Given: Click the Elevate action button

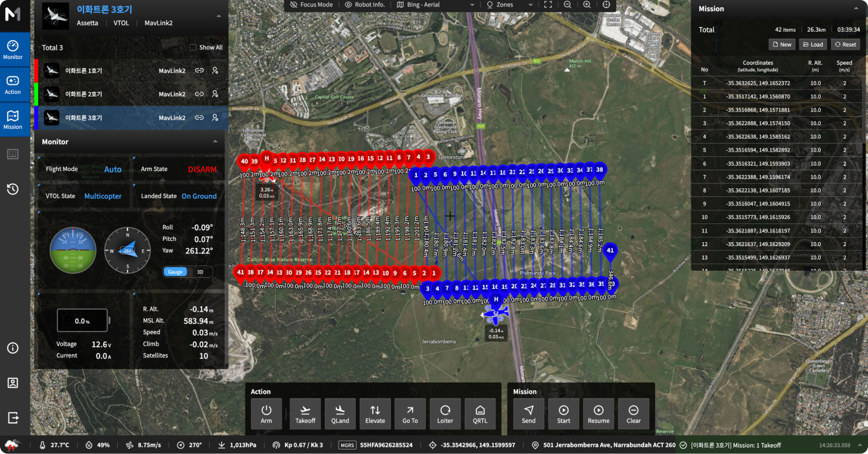Looking at the screenshot, I should (x=375, y=414).
